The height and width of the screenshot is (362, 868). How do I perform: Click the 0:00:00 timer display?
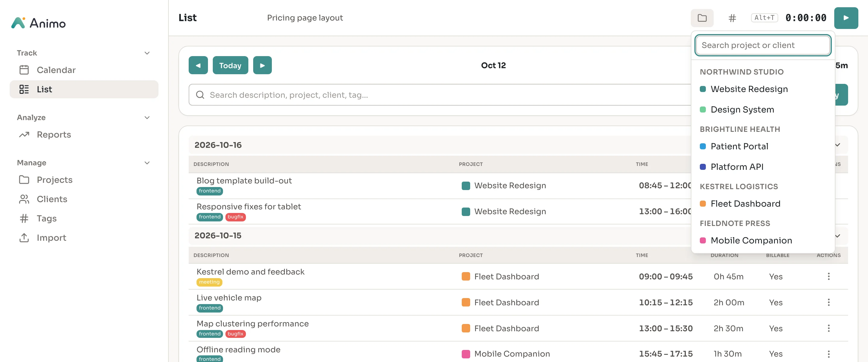pos(806,18)
